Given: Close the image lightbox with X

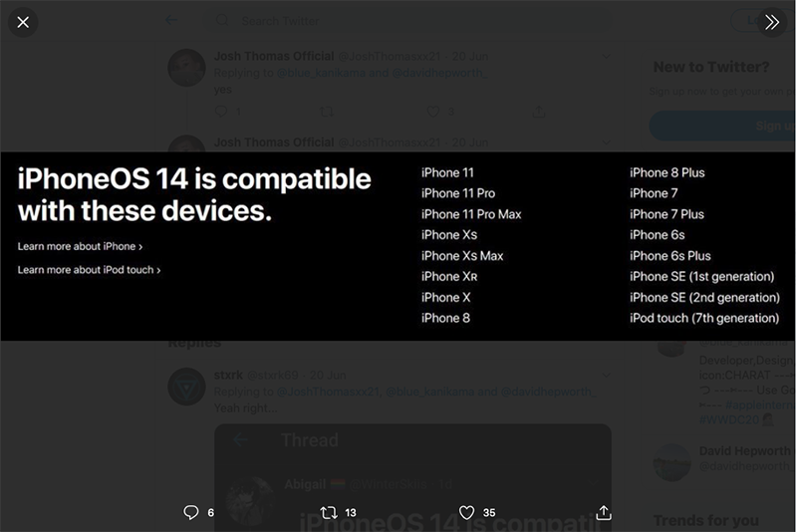Looking at the screenshot, I should tap(23, 22).
